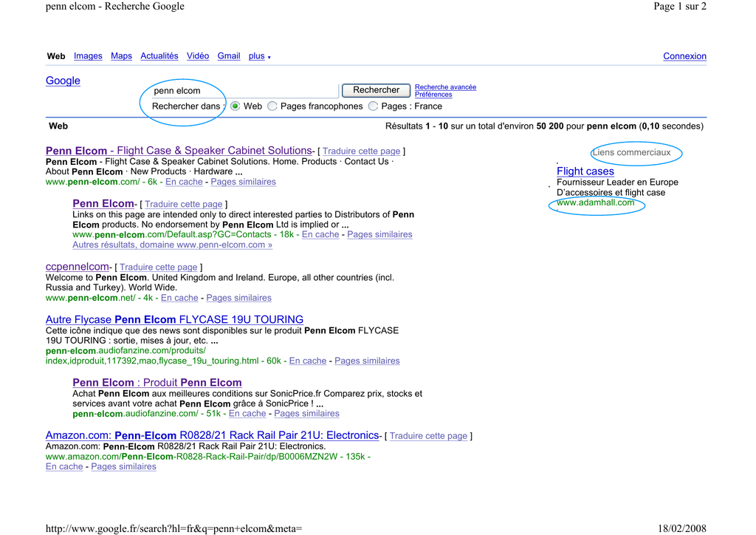Expand the "plus" dropdown menu

pyautogui.click(x=259, y=56)
